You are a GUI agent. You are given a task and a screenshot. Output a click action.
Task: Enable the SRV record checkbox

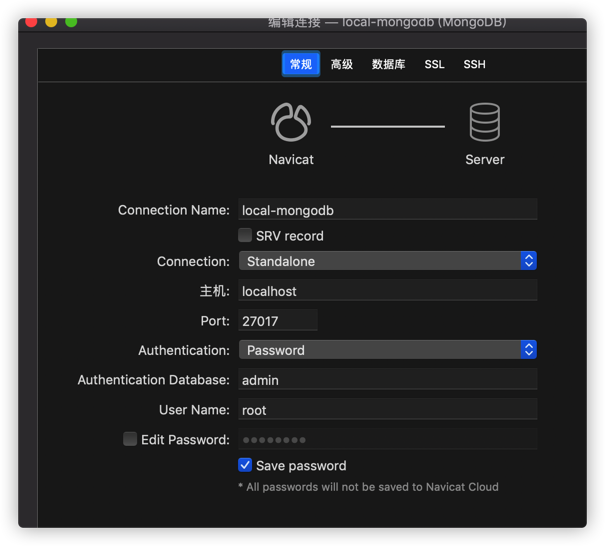click(245, 235)
